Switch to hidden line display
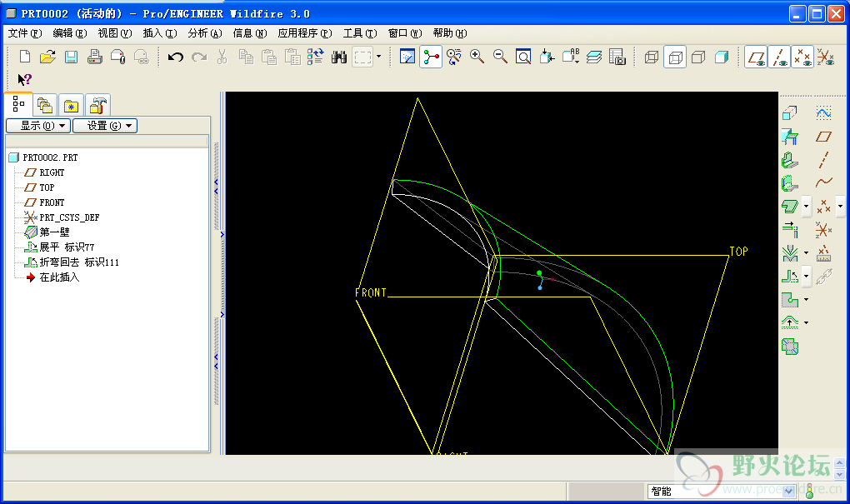This screenshot has width=850, height=504. [x=676, y=57]
